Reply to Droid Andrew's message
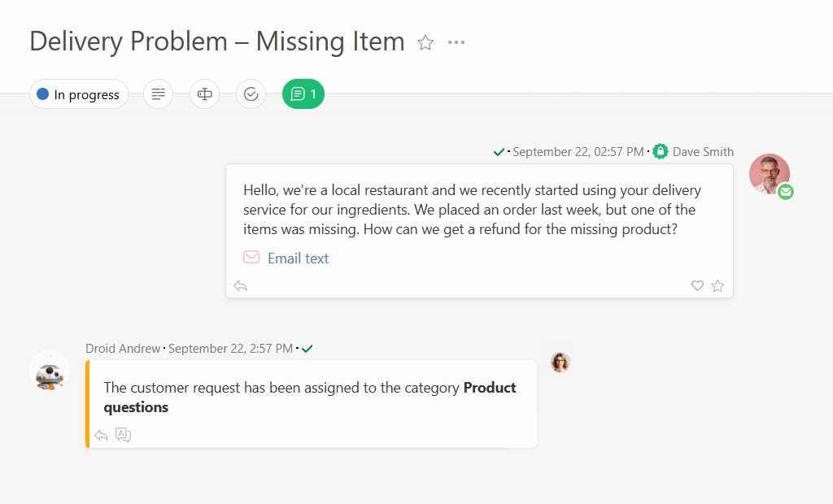This screenshot has width=833, height=504. point(101,435)
